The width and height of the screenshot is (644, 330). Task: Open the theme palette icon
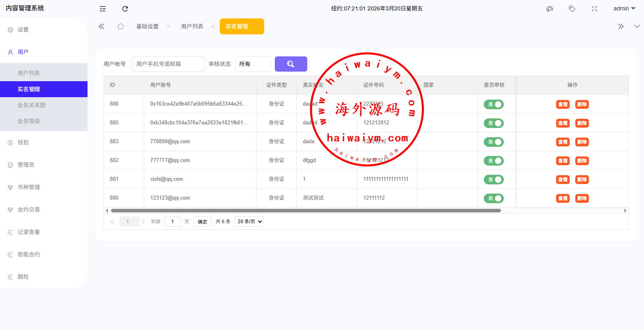coord(550,9)
